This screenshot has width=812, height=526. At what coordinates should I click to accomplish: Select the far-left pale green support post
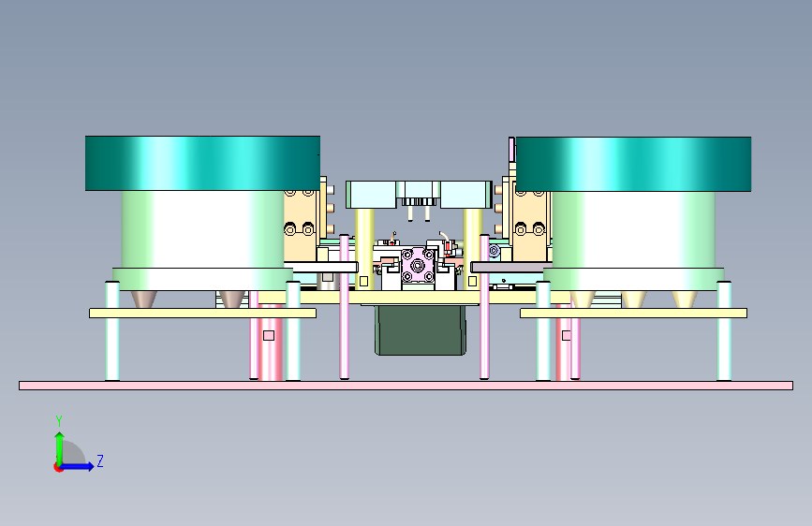(x=112, y=331)
